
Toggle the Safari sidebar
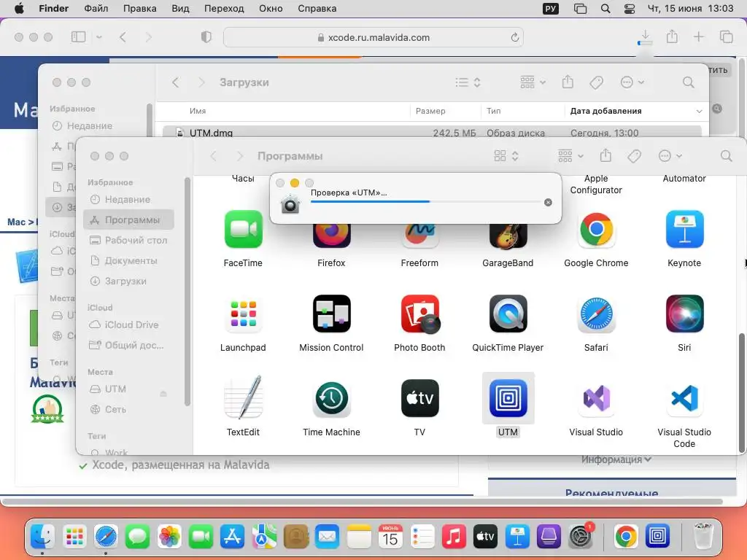tap(78, 36)
